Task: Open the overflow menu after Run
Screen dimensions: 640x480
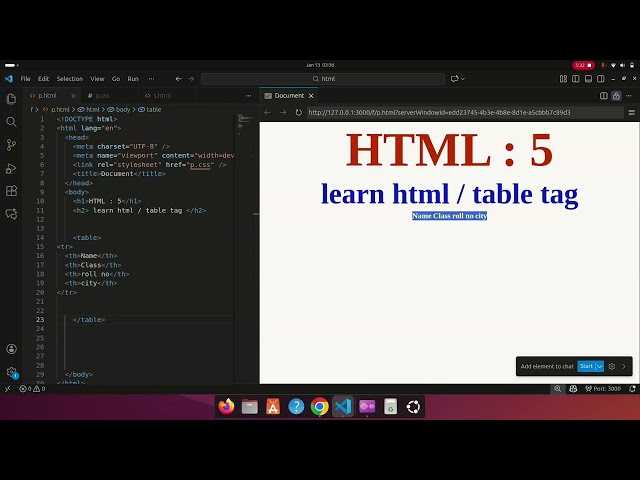Action: tap(151, 79)
